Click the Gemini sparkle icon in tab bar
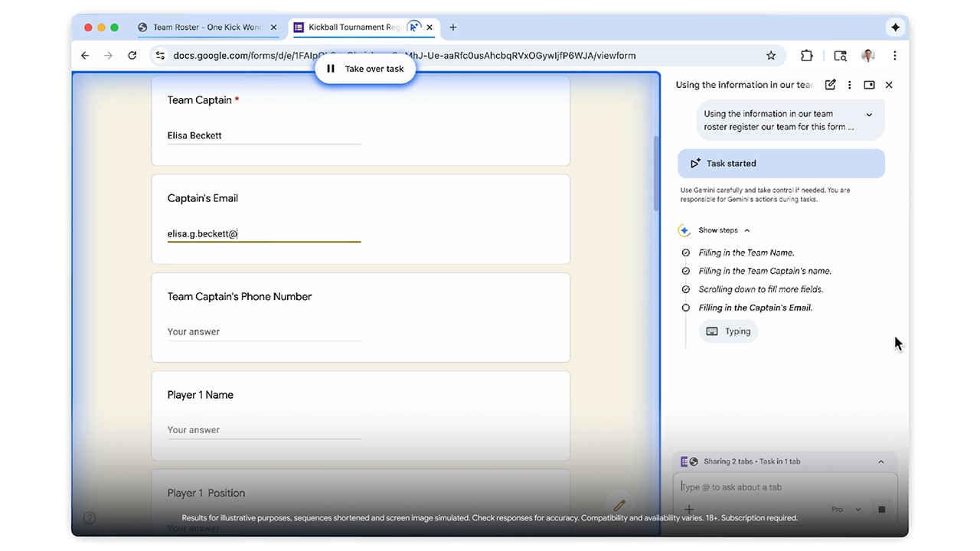The height and width of the screenshot is (551, 980). tap(895, 28)
